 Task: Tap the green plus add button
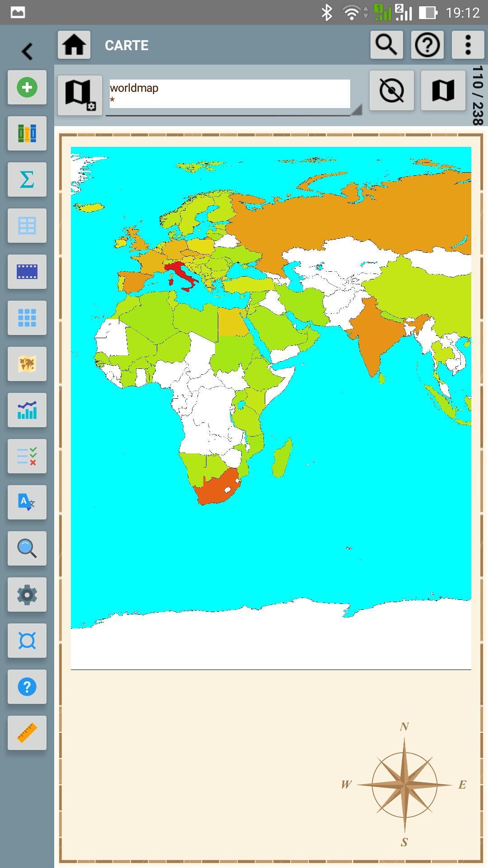[27, 87]
